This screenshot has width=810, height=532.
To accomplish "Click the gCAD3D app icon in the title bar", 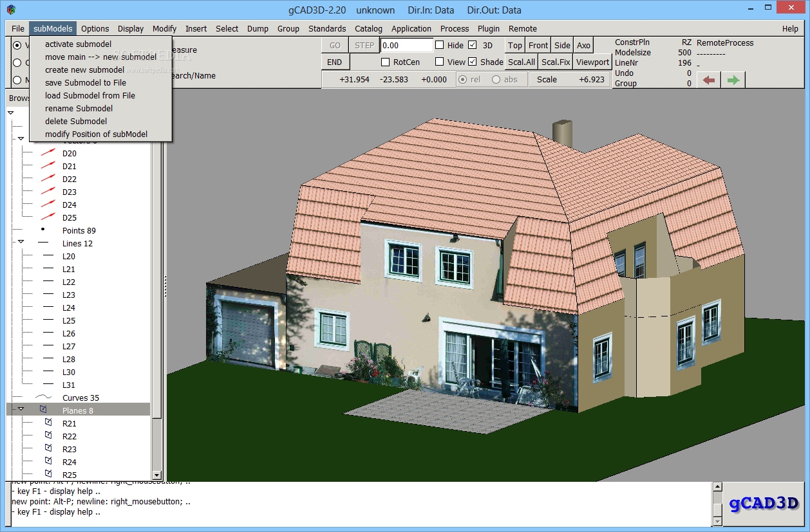I will (11, 10).
